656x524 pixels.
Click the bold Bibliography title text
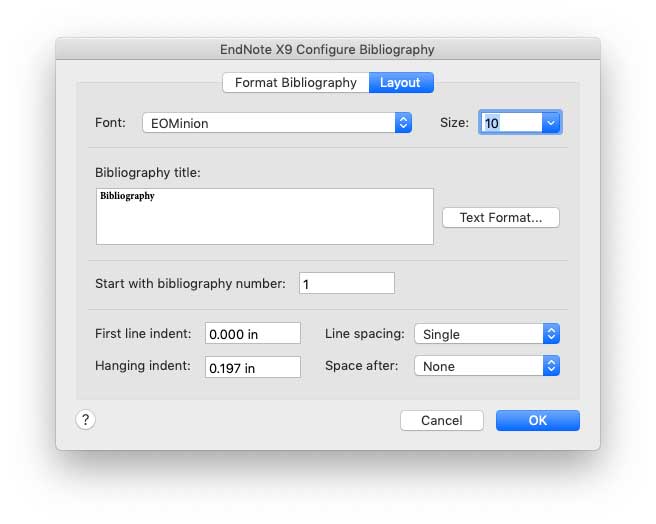[127, 196]
